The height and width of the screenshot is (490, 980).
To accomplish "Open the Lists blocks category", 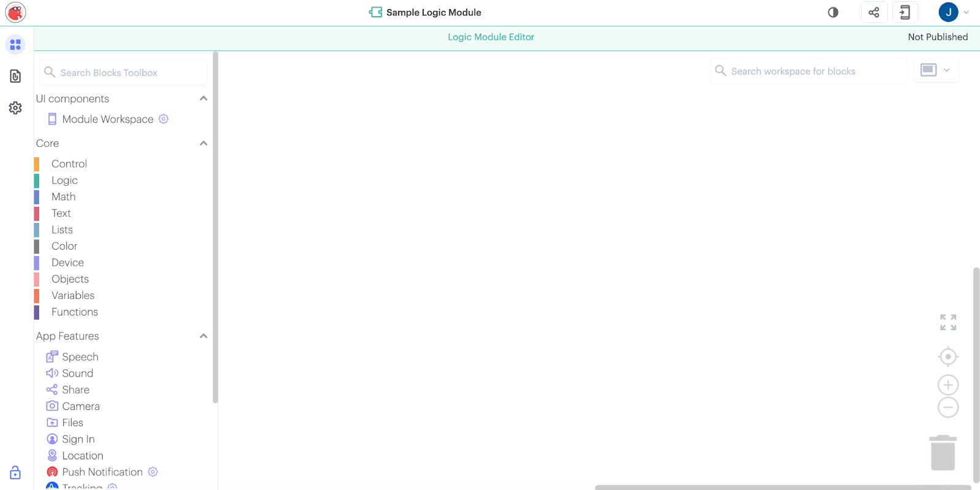I will (62, 230).
